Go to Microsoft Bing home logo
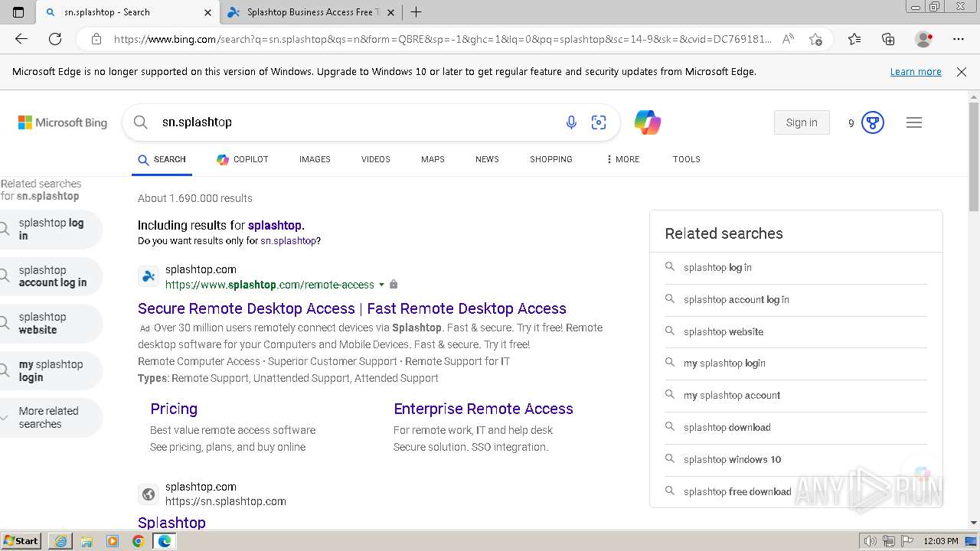 [x=63, y=122]
